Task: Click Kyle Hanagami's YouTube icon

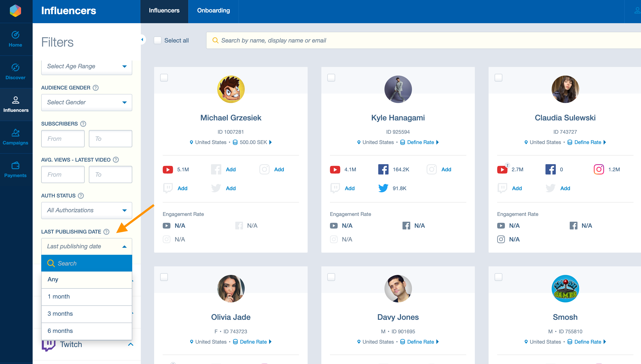Action: [335, 170]
